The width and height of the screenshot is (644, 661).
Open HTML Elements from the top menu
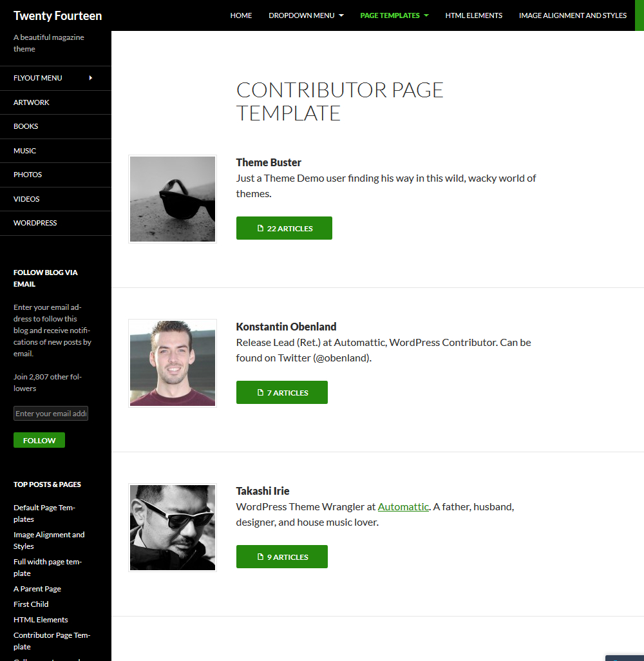473,15
